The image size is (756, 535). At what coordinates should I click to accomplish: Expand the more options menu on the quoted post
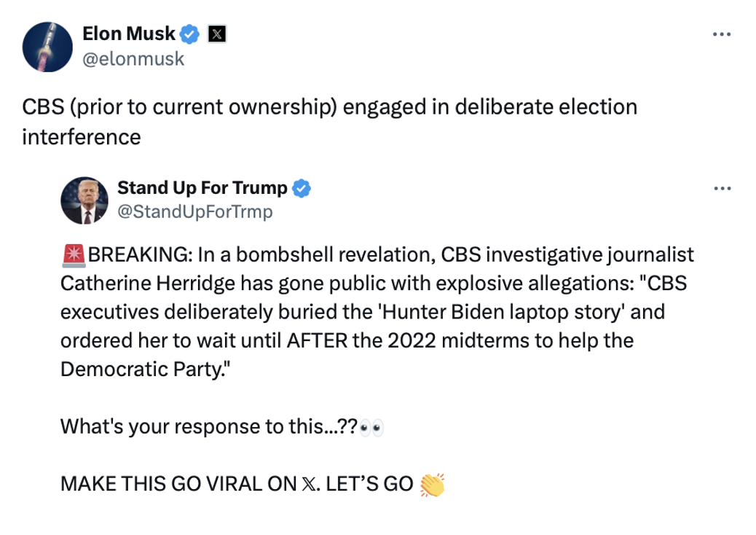point(721,189)
